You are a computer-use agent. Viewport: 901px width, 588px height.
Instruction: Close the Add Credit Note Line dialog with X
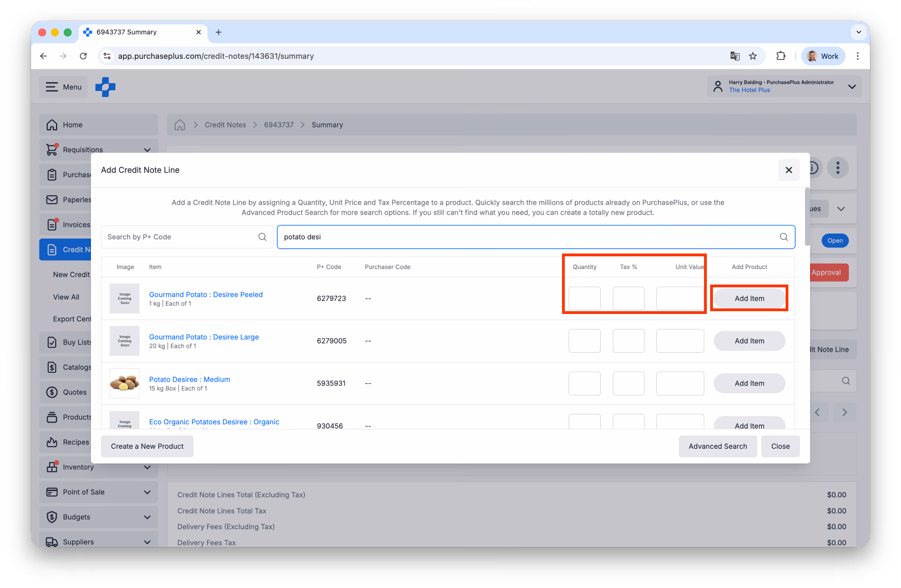(x=789, y=170)
